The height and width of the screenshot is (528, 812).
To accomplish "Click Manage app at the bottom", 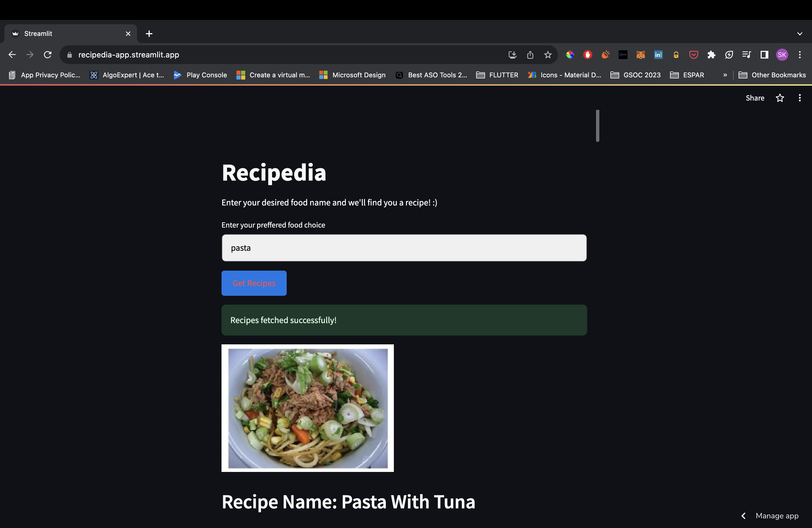I will (x=777, y=516).
